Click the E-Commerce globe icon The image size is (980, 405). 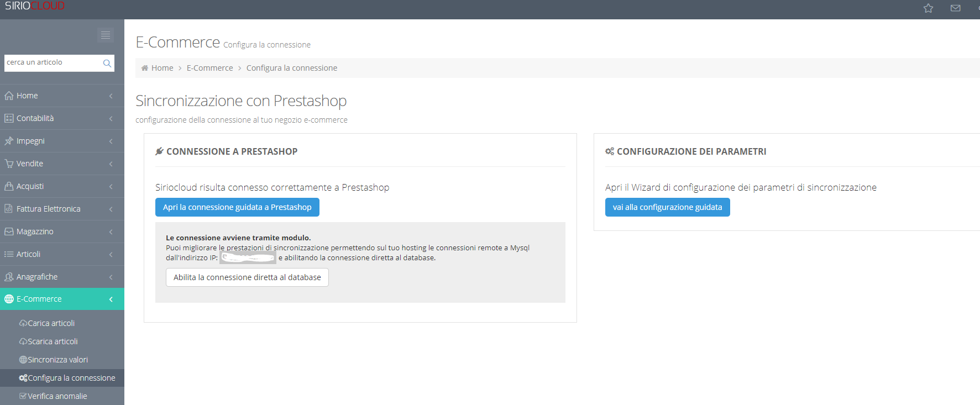(9, 299)
